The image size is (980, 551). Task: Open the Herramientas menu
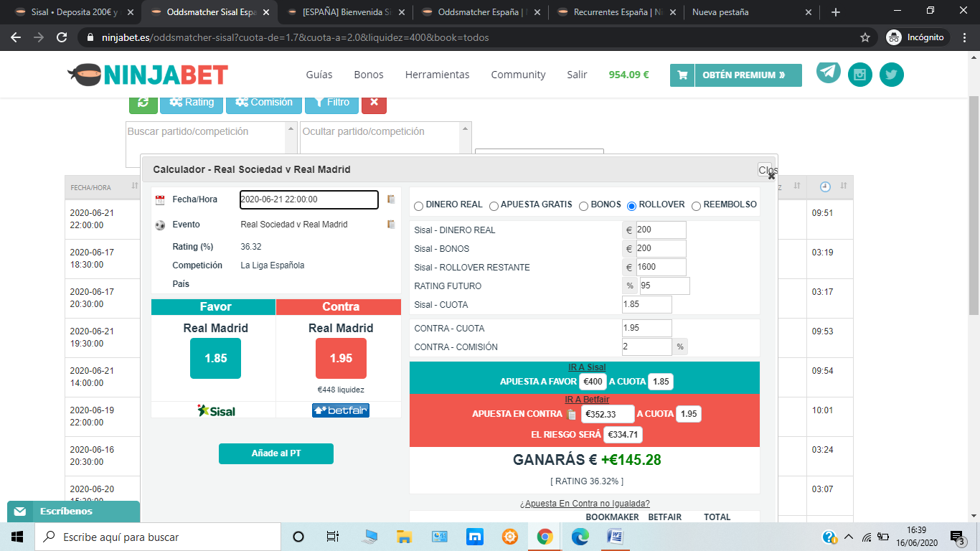(x=437, y=75)
